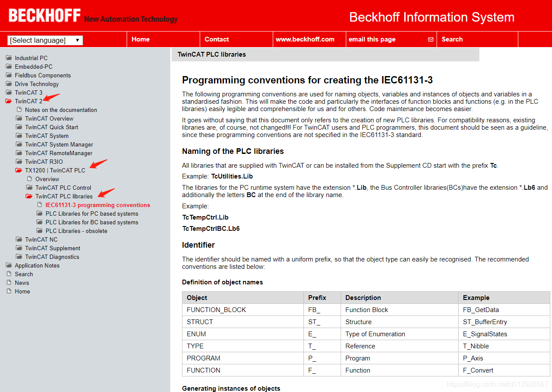Image resolution: width=552 pixels, height=392 pixels.
Task: Expand the Drive Technology tree entry
Action: coord(37,84)
